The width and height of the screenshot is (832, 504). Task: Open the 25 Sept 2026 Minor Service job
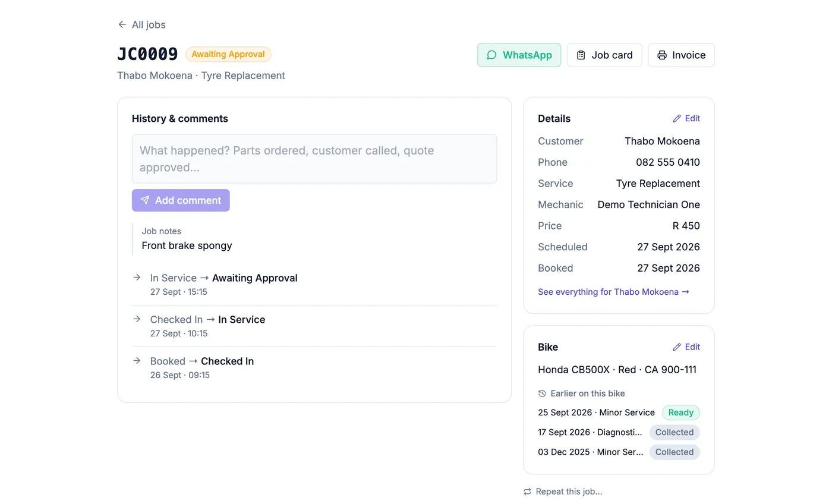point(596,412)
